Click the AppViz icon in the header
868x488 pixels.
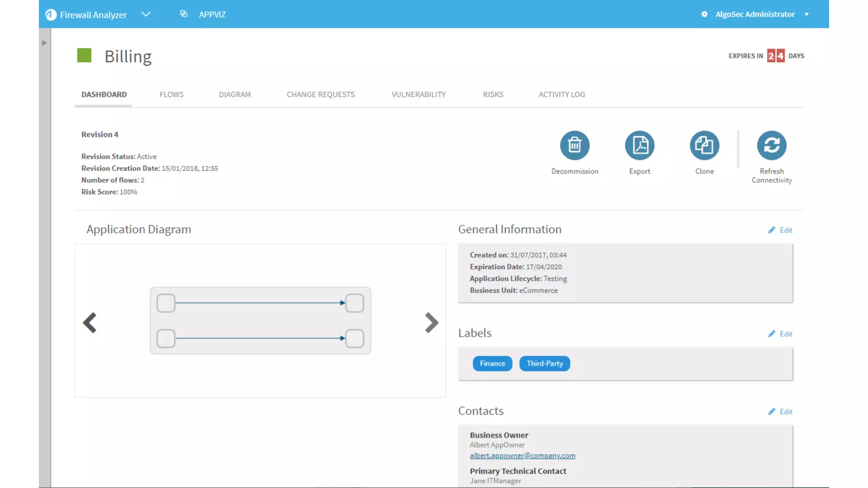(184, 14)
